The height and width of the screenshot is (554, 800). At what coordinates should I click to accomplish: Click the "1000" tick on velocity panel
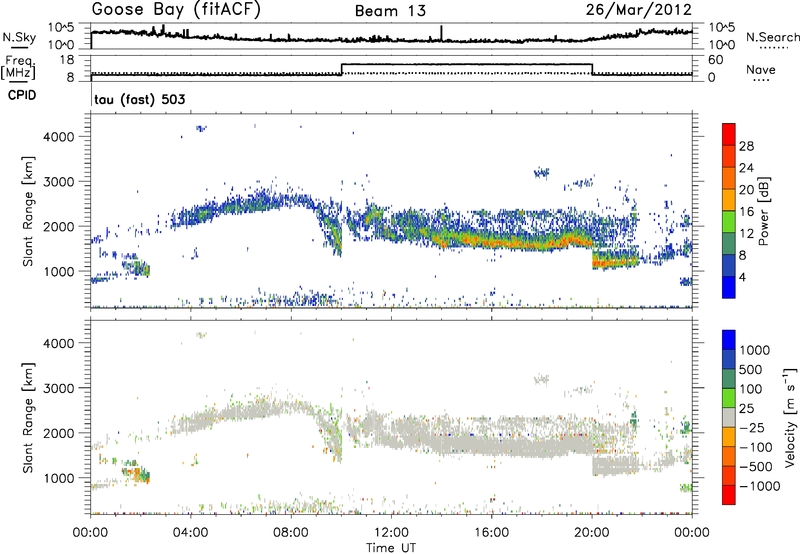[58, 478]
